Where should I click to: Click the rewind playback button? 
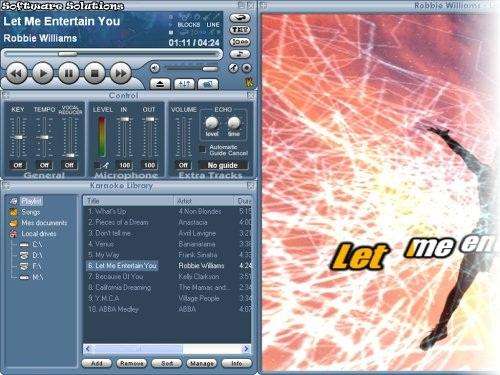tap(17, 73)
